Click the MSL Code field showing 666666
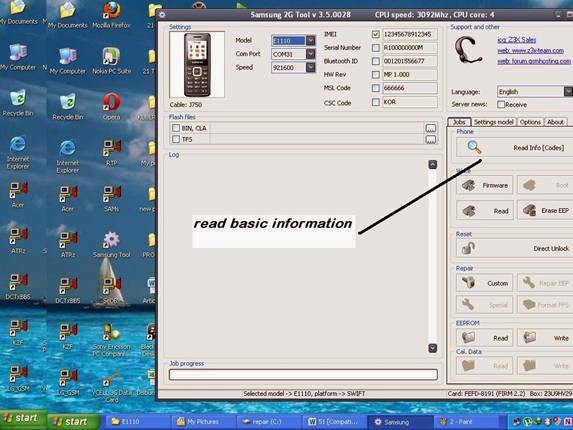Viewport: 573px width, 430px height. coord(409,88)
